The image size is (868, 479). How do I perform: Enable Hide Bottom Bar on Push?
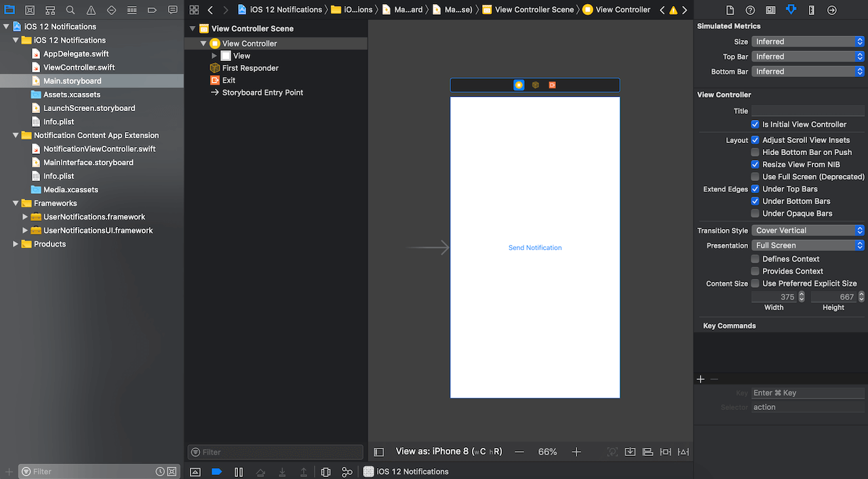point(755,152)
